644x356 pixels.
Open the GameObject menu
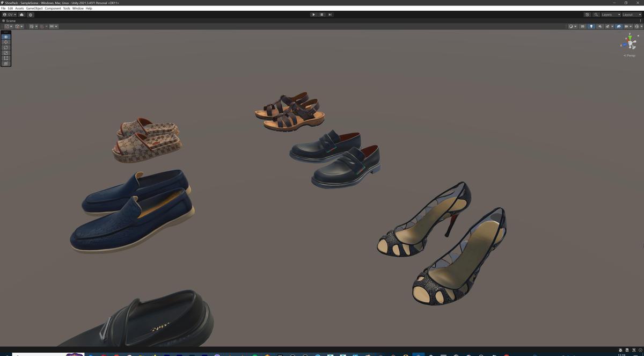(x=33, y=8)
